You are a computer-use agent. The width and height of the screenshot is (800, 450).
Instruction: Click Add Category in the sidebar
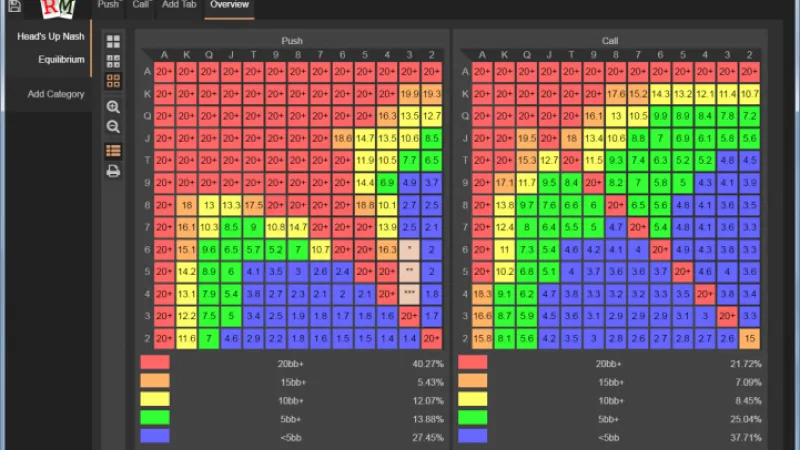pos(56,94)
